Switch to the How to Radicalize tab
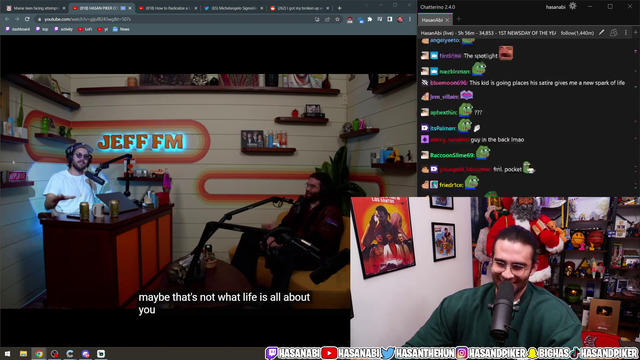Viewport: 640px width, 360px height. coord(168,8)
